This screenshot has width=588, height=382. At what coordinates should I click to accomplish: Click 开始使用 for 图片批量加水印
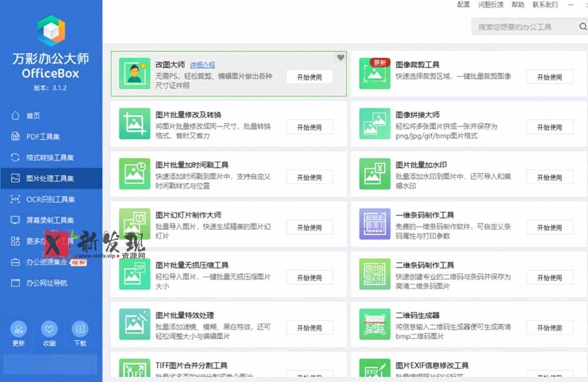pyautogui.click(x=549, y=177)
